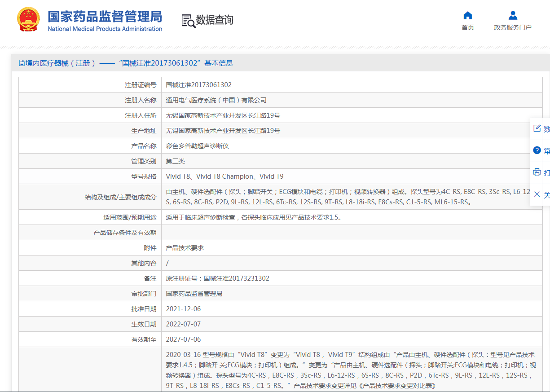Click the X close icon in the side panel
Image resolution: width=550 pixels, height=392 pixels.
(x=537, y=194)
